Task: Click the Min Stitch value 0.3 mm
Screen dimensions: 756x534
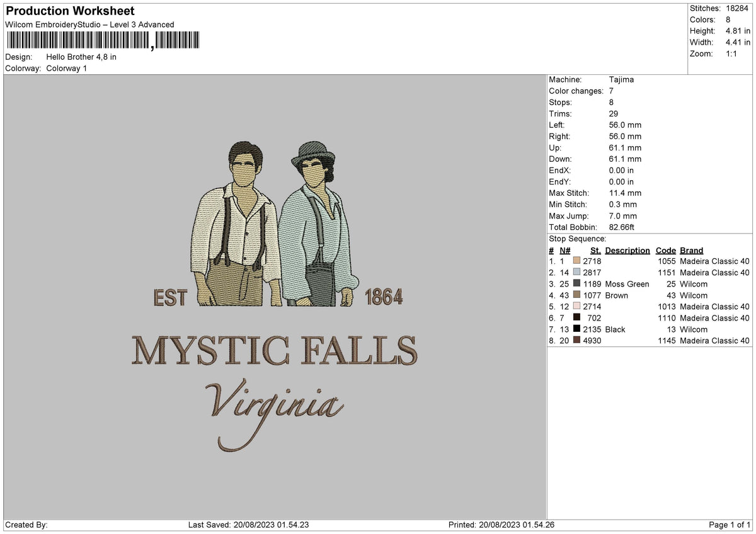Action: coord(623,204)
